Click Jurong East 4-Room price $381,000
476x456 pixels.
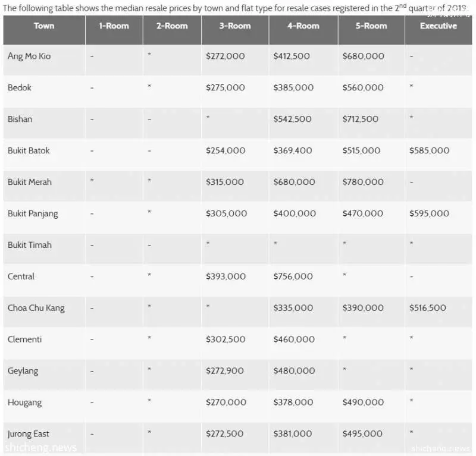(293, 434)
